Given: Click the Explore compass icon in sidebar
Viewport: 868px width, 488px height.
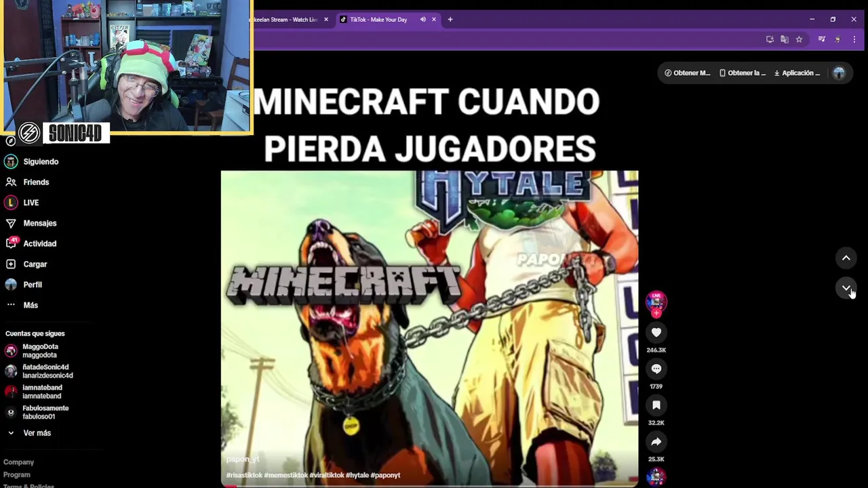Looking at the screenshot, I should 10,141.
